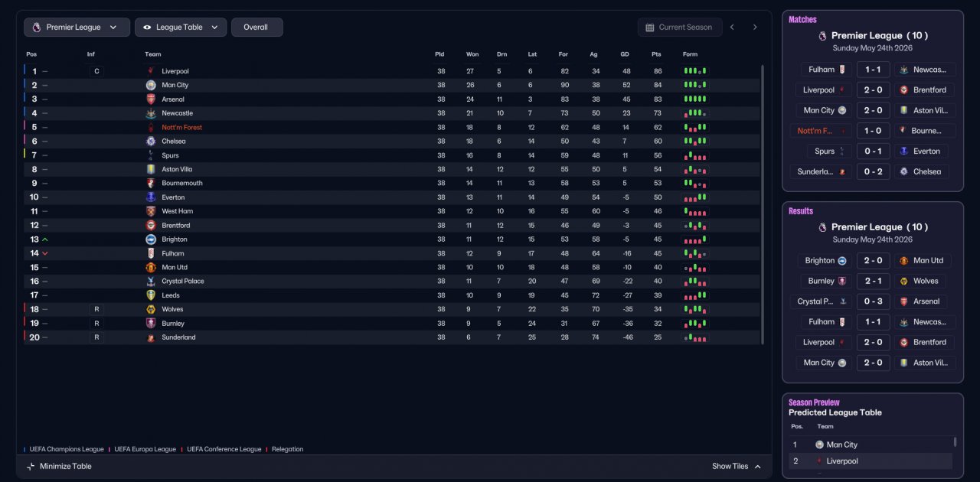980x482 pixels.
Task: Open Spurs 0 - 1 Everton match score
Action: [873, 151]
